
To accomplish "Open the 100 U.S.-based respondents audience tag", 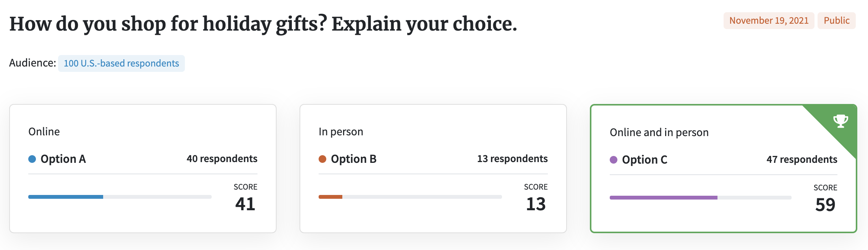I will [121, 63].
